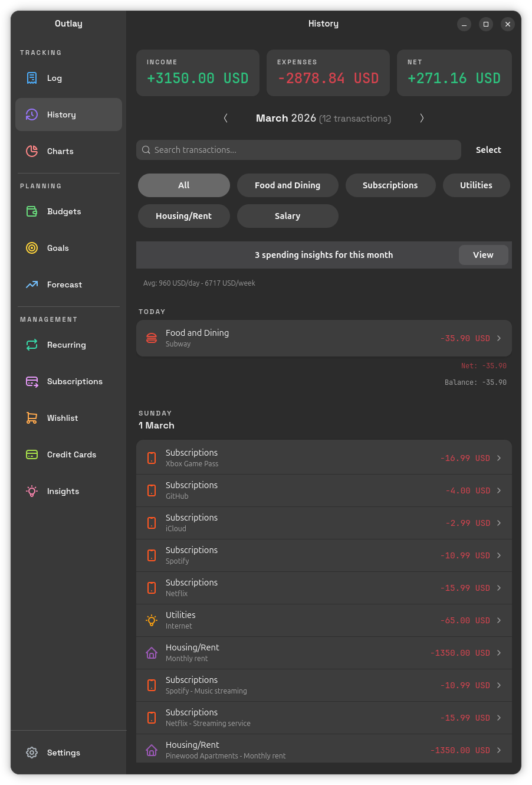This screenshot has width=532, height=785.
Task: Click the Search transactions field
Action: (298, 150)
